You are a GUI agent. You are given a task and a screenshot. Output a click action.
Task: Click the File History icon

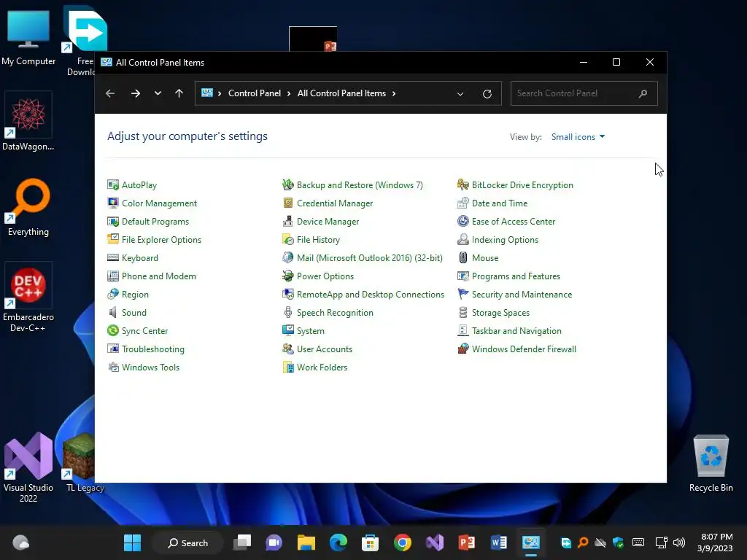287,239
